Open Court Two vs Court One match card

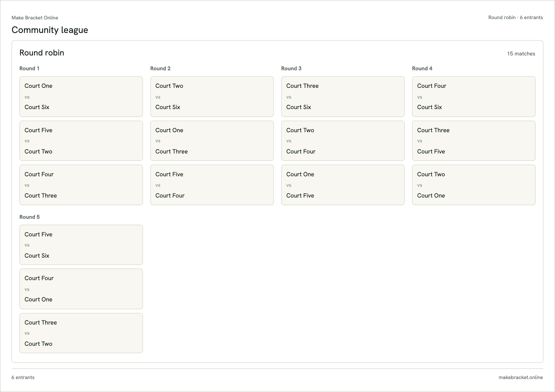(x=474, y=185)
